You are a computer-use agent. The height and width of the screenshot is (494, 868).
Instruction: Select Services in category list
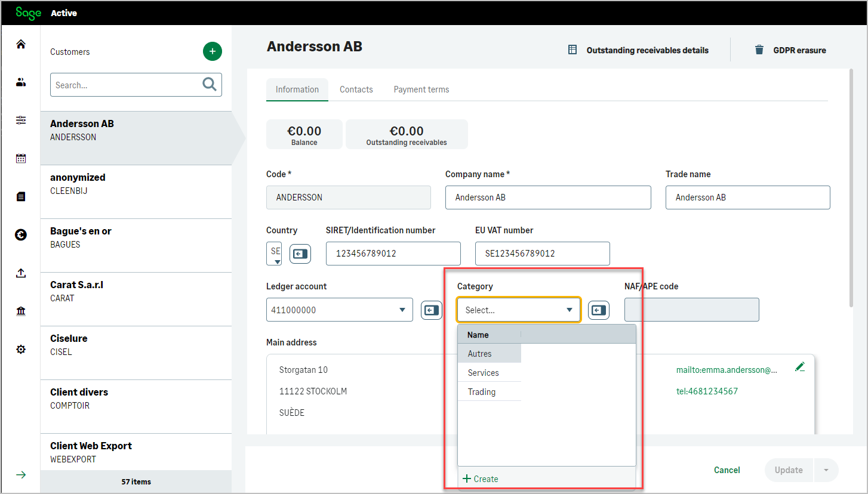[484, 373]
